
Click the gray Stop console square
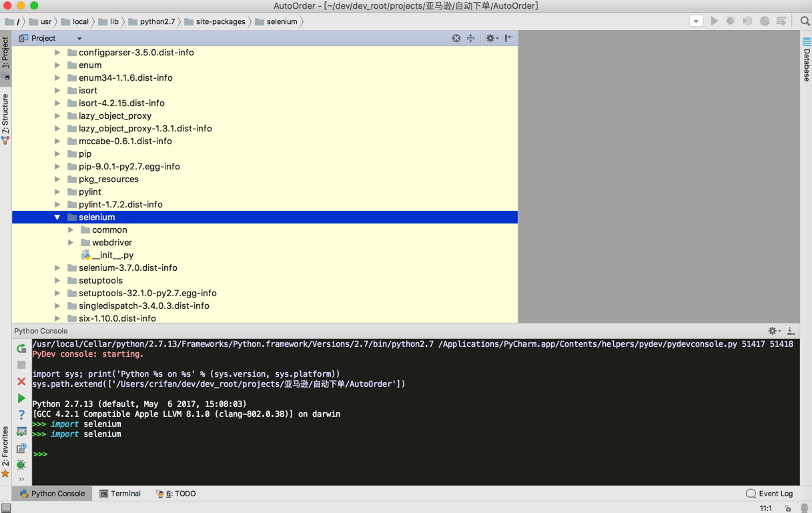(21, 365)
